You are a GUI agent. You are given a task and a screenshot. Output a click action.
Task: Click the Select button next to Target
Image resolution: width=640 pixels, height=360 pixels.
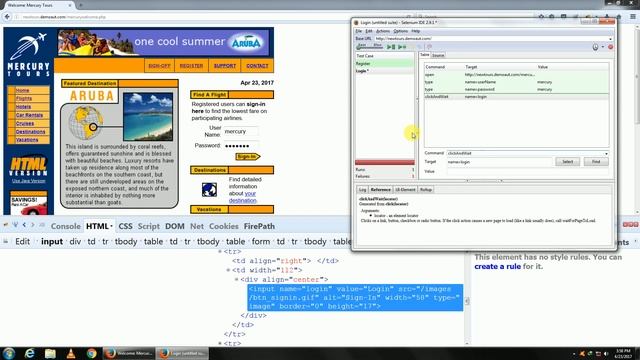[x=567, y=162]
